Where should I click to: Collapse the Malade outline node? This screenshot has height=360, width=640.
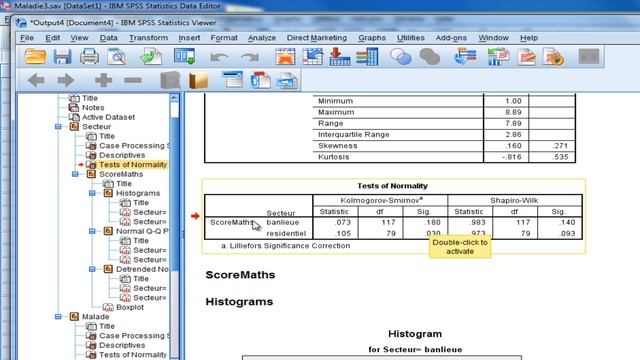(58, 317)
